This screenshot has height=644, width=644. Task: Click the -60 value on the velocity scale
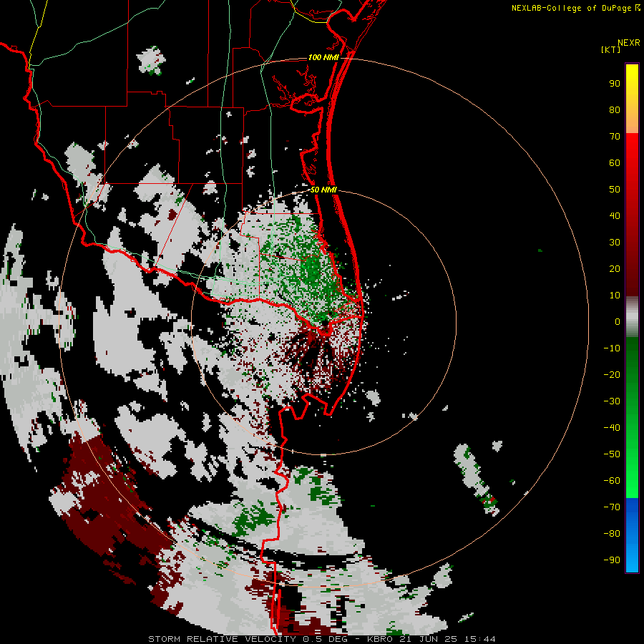click(x=612, y=481)
